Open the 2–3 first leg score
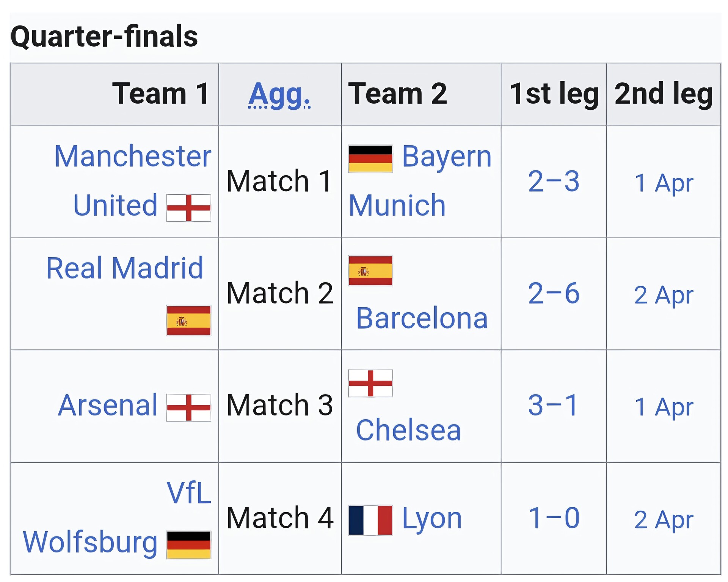The width and height of the screenshot is (728, 582). (x=553, y=182)
